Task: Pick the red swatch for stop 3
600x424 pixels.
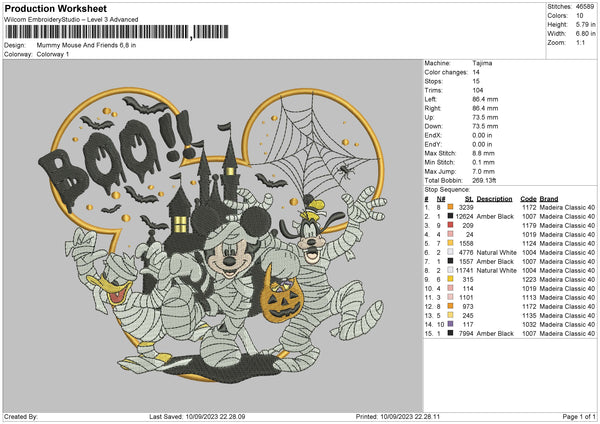Action: click(450, 225)
